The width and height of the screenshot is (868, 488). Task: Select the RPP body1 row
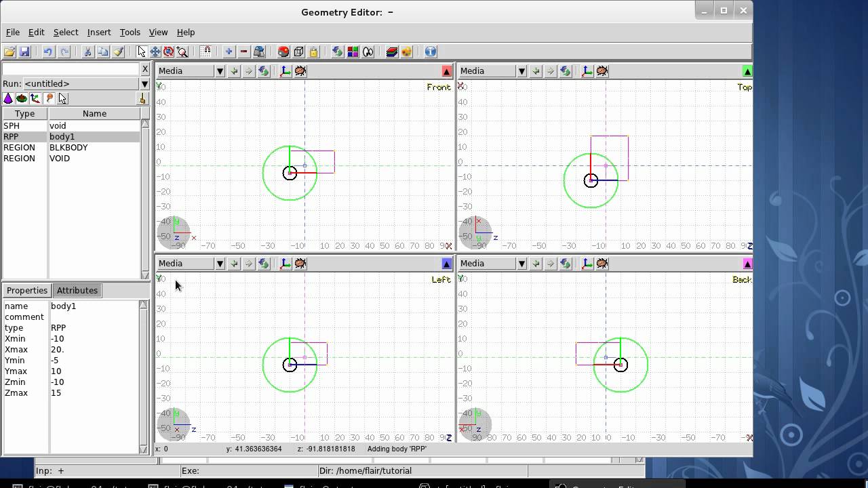click(x=71, y=136)
